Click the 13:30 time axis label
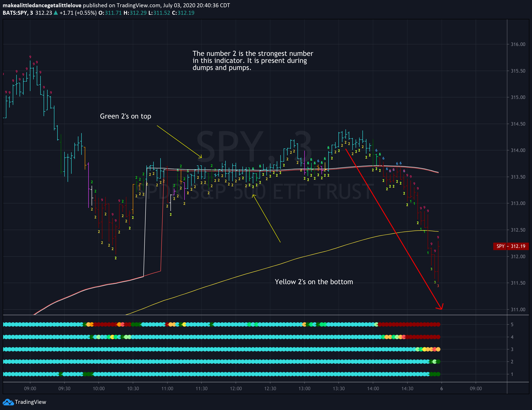The image size is (532, 410). [x=339, y=389]
